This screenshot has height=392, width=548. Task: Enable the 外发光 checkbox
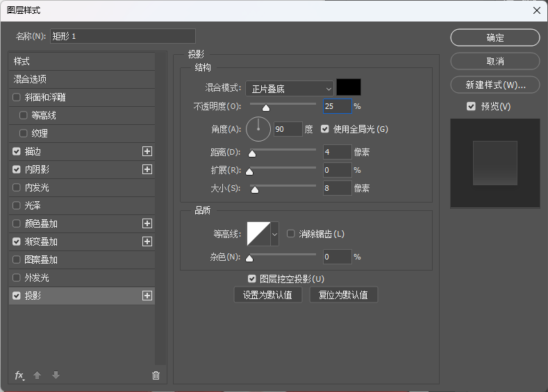(x=17, y=278)
